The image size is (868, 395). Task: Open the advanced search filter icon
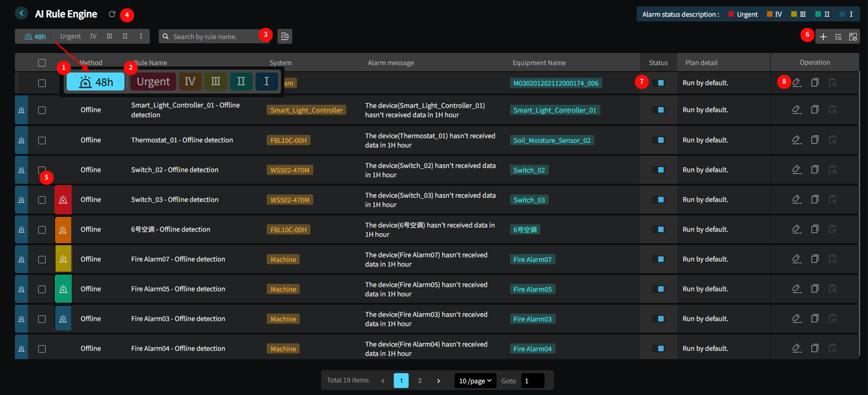tap(285, 36)
